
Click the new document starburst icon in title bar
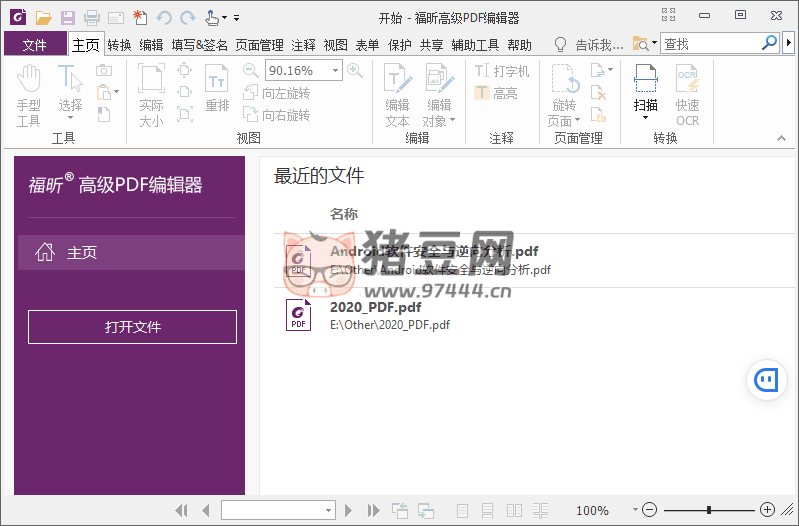140,17
